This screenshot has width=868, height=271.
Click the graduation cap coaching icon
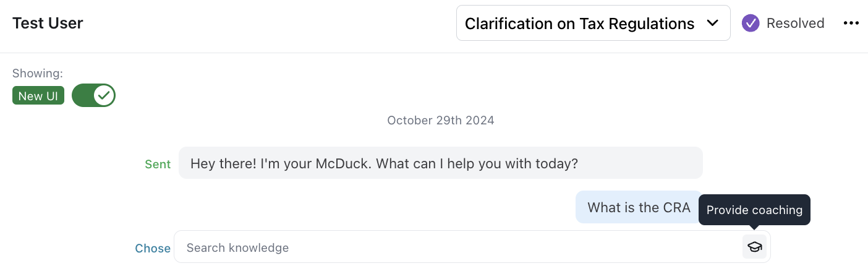(754, 247)
